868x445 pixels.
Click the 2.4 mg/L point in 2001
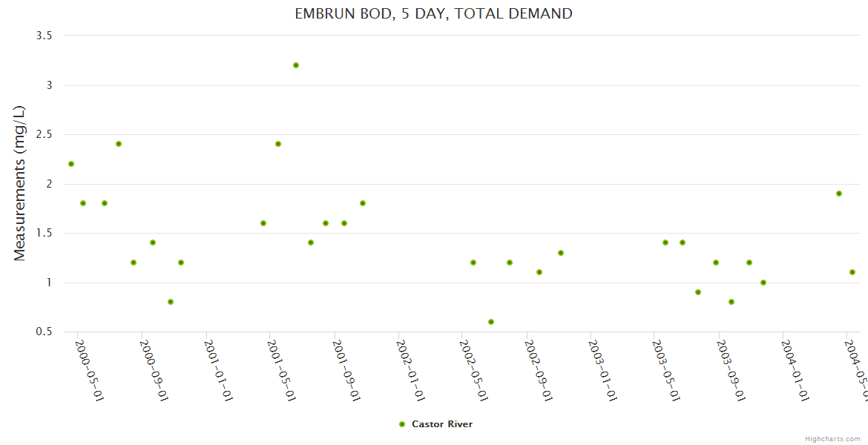[278, 144]
